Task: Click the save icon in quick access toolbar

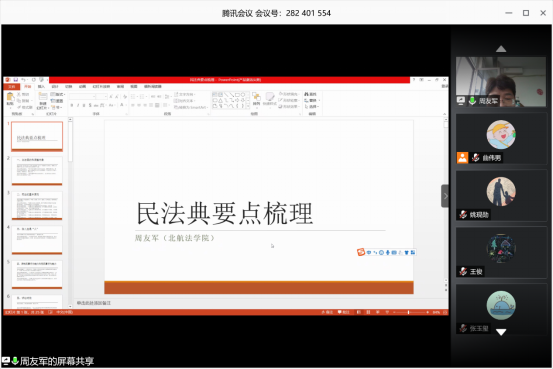Action: [16, 80]
